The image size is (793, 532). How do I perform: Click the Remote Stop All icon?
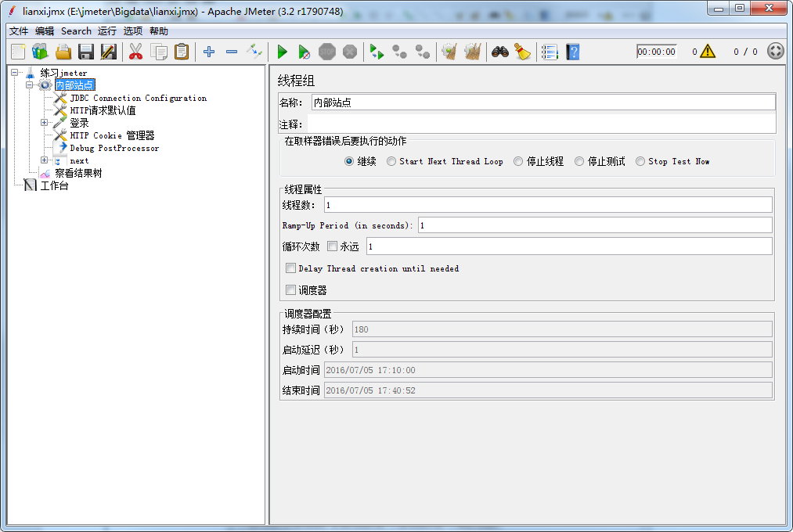[x=399, y=52]
